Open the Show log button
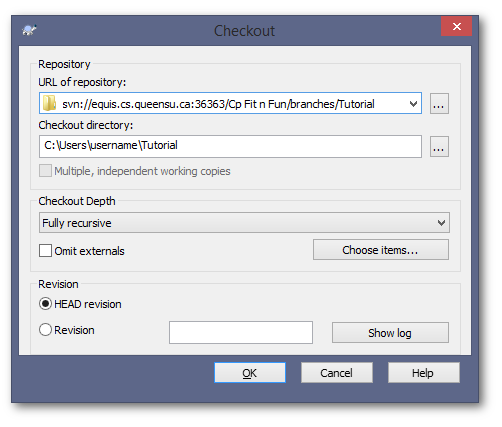The width and height of the screenshot is (502, 427). 390,332
